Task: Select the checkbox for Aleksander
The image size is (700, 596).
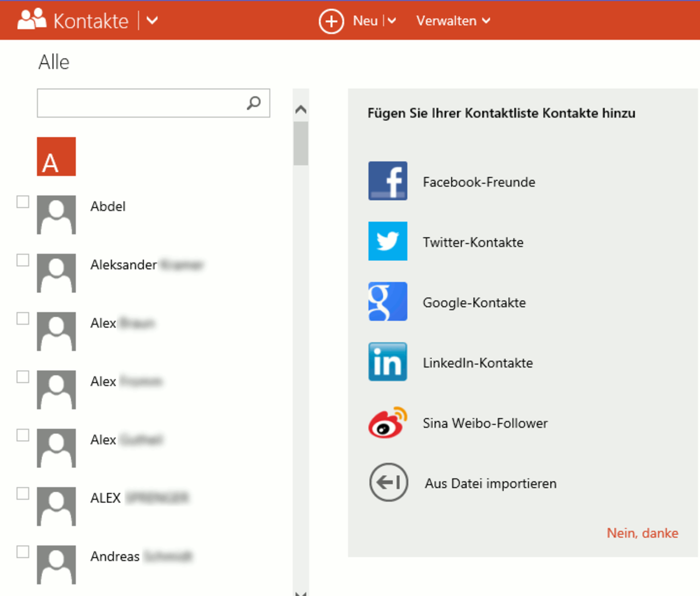Action: [x=23, y=260]
